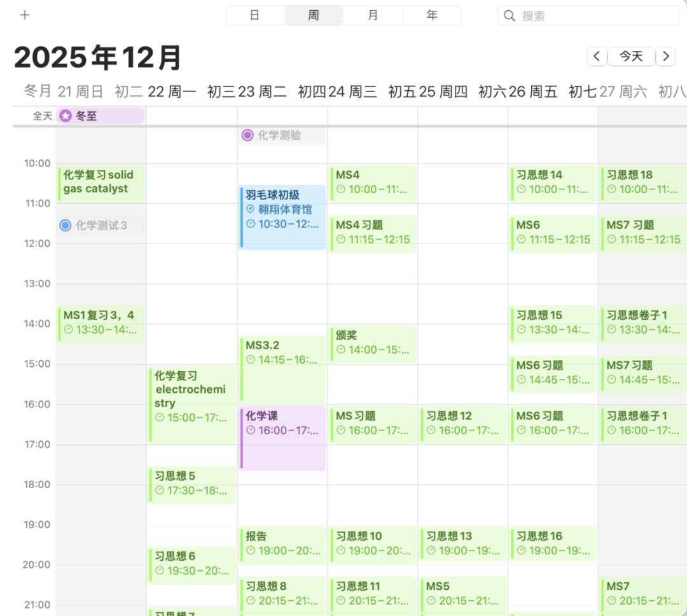The width and height of the screenshot is (687, 616).
Task: Select the 报告 event
Action: 282,545
